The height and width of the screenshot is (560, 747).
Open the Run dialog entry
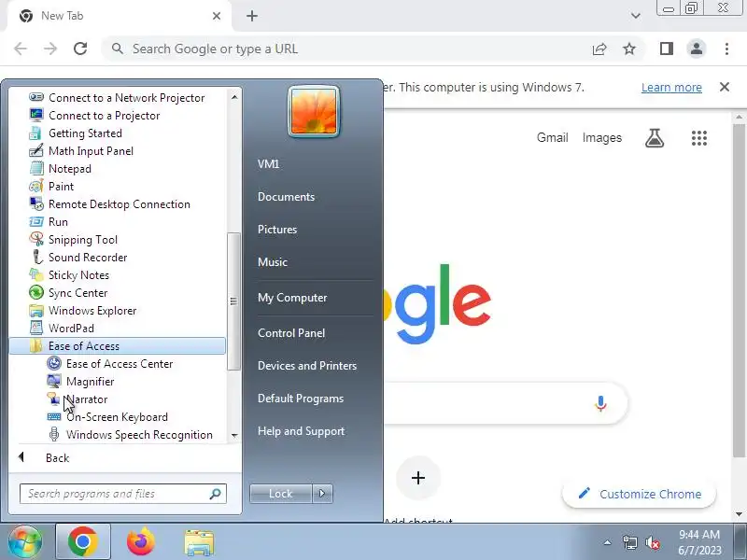[x=49, y=222]
